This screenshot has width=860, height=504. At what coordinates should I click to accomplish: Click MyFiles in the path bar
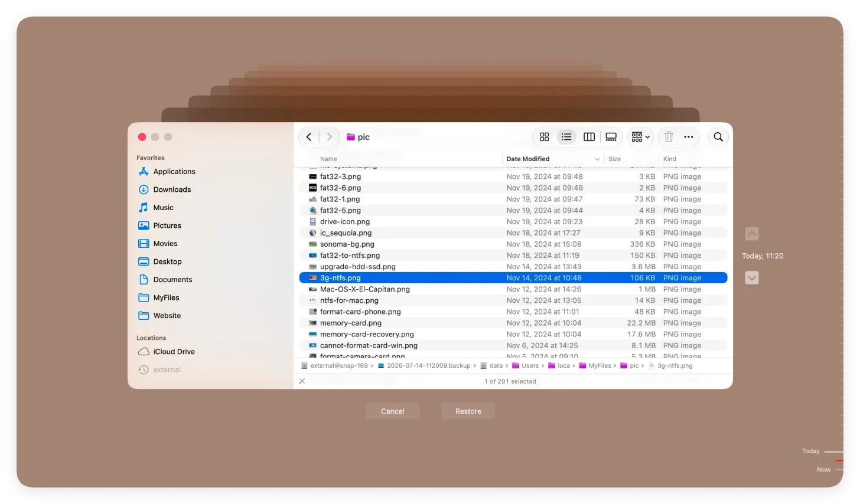595,366
